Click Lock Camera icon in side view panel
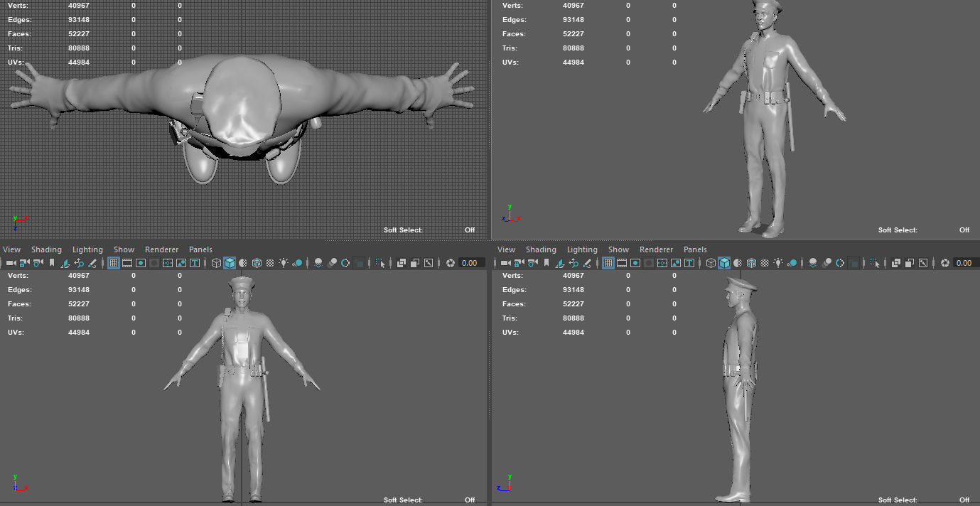 pos(519,263)
